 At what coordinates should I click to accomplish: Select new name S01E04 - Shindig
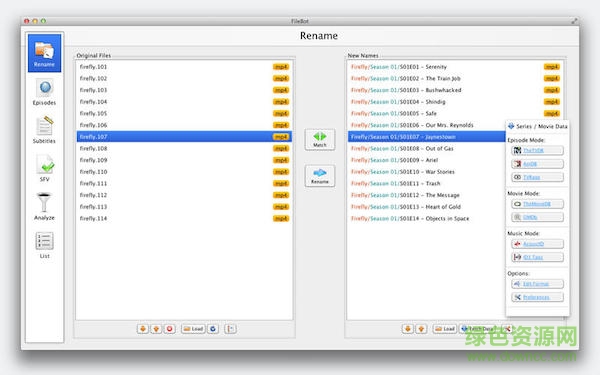coord(455,102)
